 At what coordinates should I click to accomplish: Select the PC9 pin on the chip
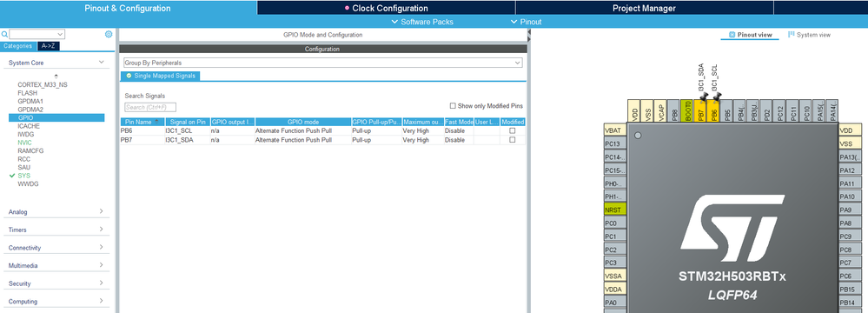click(x=851, y=236)
